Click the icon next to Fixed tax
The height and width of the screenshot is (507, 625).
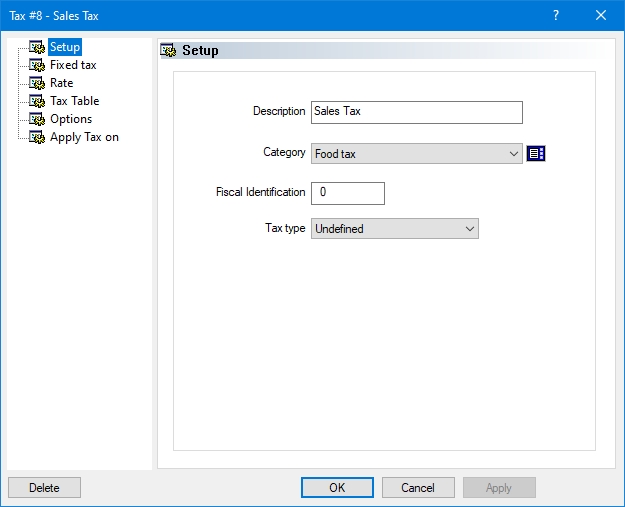coord(37,65)
